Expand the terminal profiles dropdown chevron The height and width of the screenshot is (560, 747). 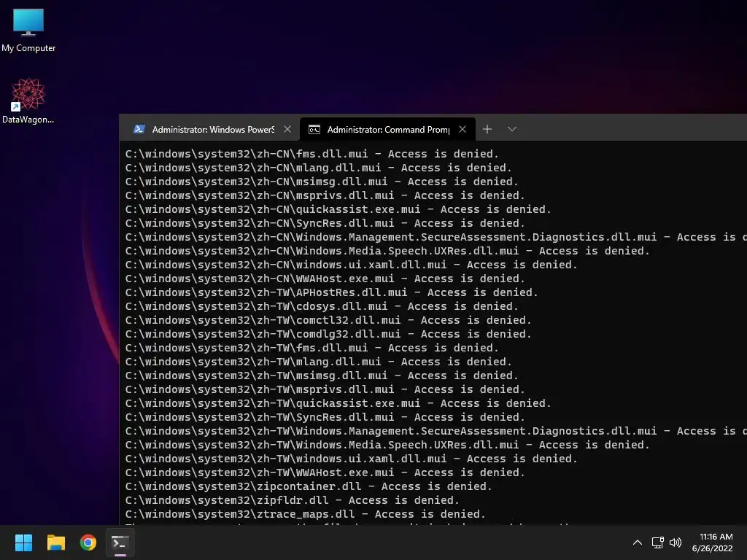512,129
